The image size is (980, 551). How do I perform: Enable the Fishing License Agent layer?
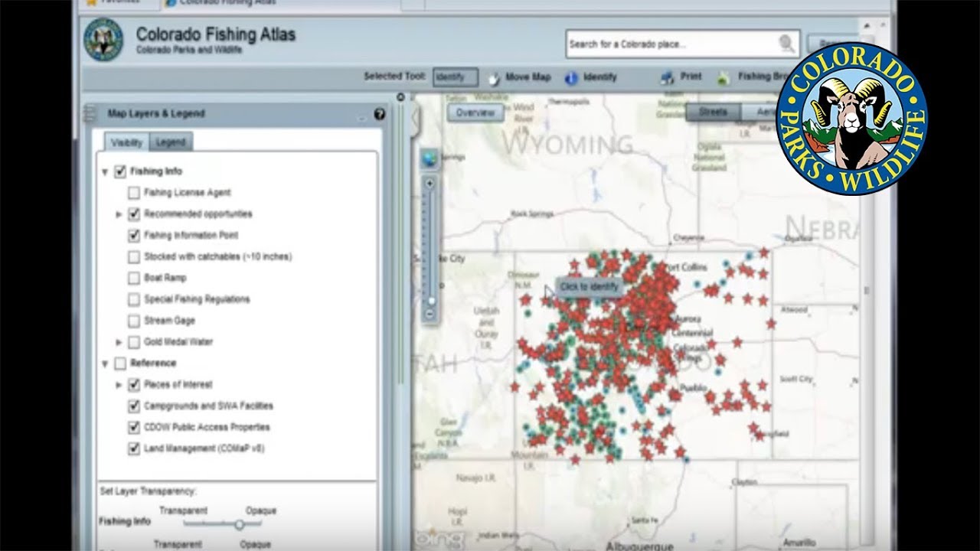click(134, 193)
